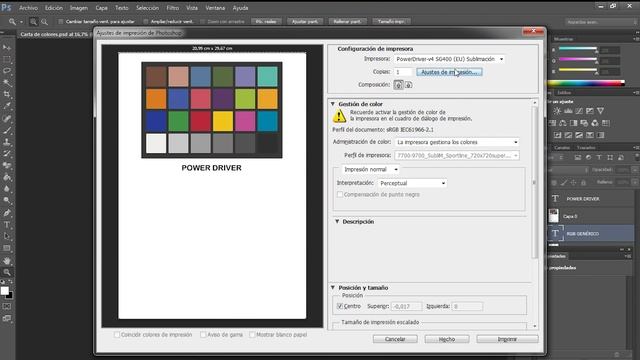Enable Coincidir colores de impresión
The width and height of the screenshot is (640, 360).
(117, 335)
